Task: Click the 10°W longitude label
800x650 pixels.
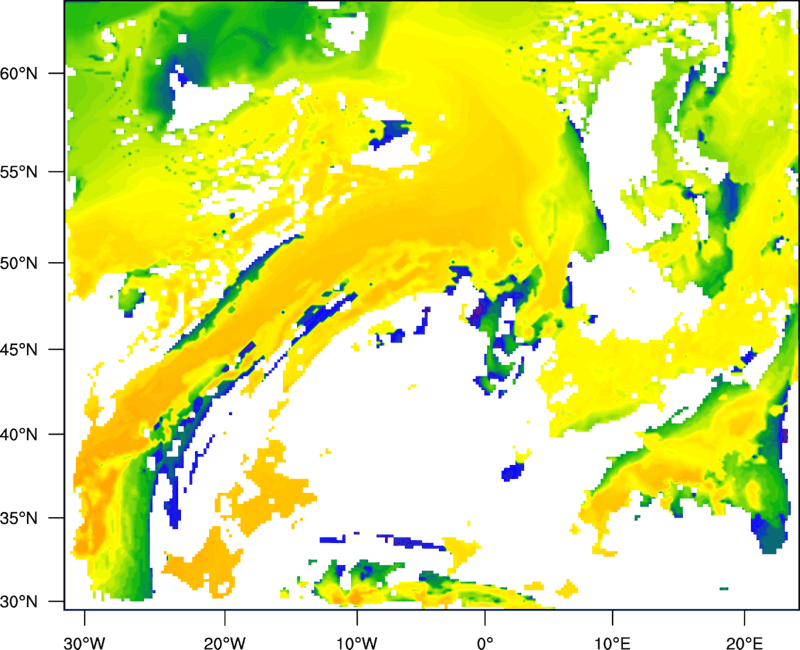Action: pyautogui.click(x=357, y=643)
